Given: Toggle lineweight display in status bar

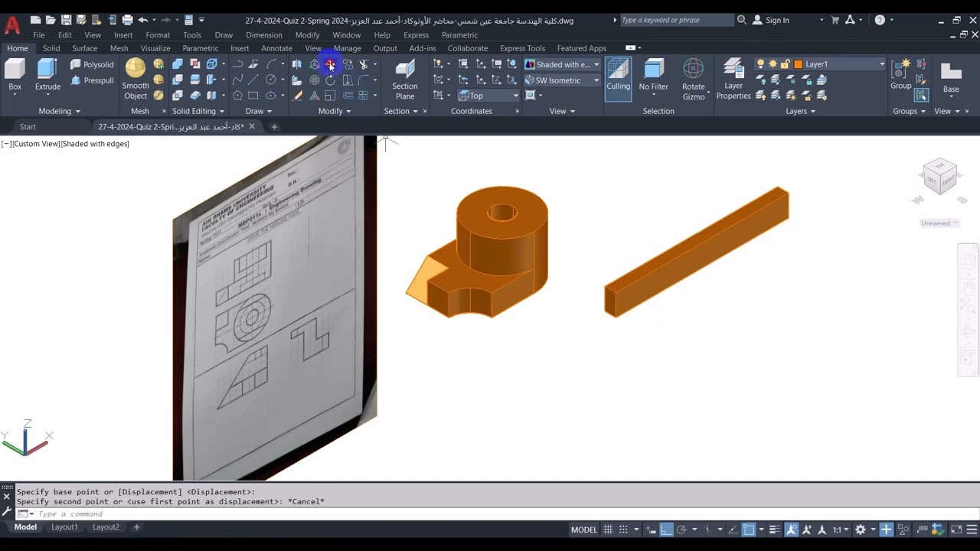Looking at the screenshot, I should [775, 530].
